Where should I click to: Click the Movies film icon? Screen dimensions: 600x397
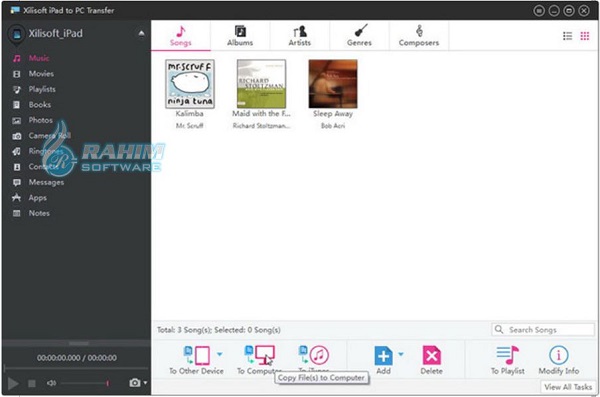(x=17, y=74)
